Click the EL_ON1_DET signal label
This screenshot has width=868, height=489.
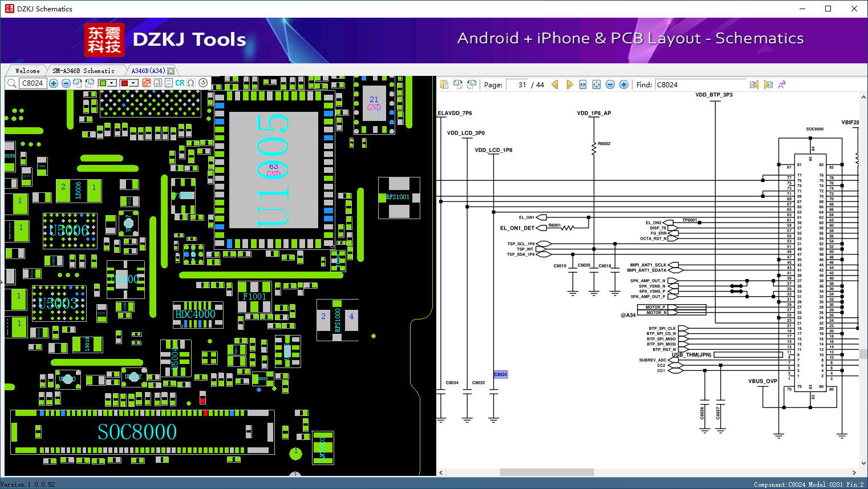coord(517,228)
